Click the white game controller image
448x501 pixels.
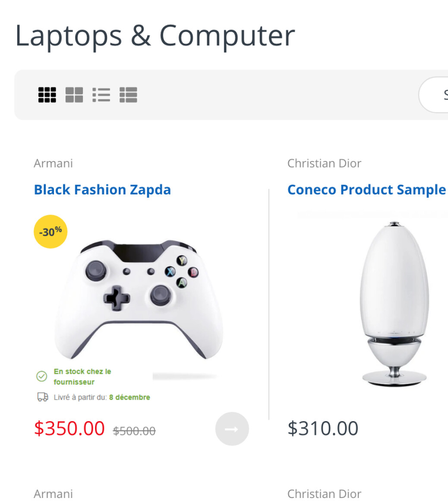[139, 298]
